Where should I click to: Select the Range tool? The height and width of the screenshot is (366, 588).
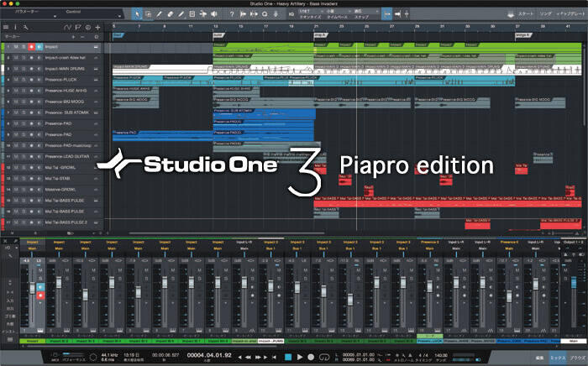(x=148, y=14)
